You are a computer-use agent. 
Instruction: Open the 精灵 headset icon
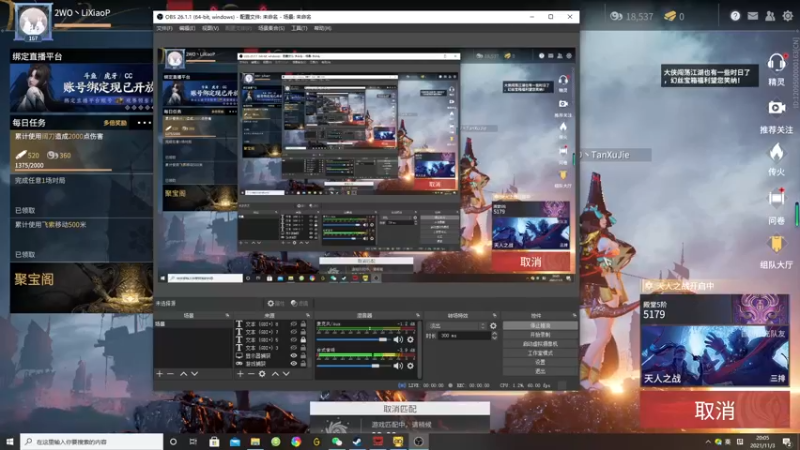pyautogui.click(x=776, y=64)
